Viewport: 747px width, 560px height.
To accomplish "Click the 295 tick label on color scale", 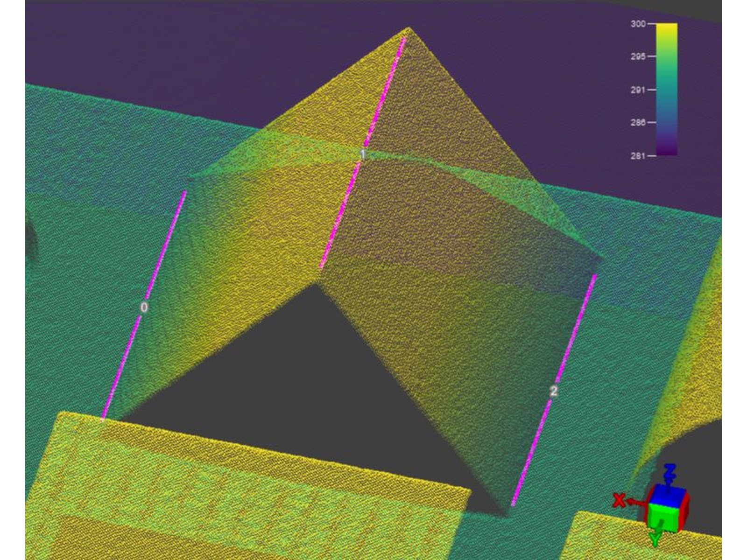I will click(638, 56).
